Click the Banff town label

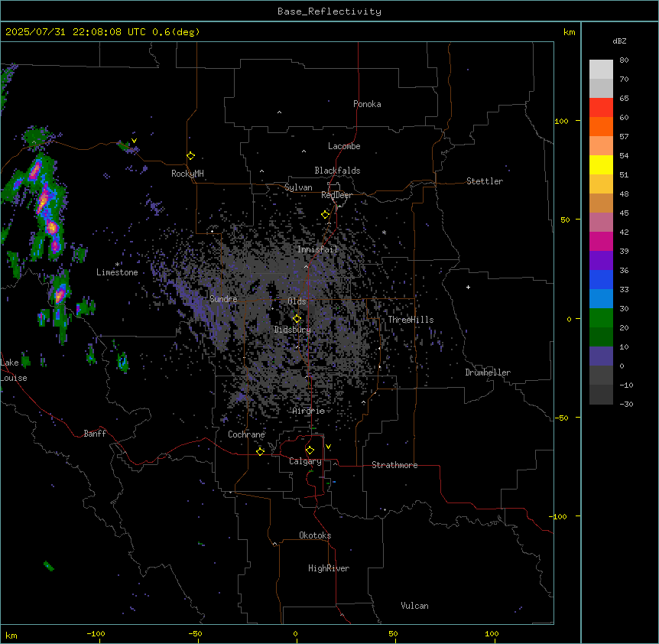(95, 434)
